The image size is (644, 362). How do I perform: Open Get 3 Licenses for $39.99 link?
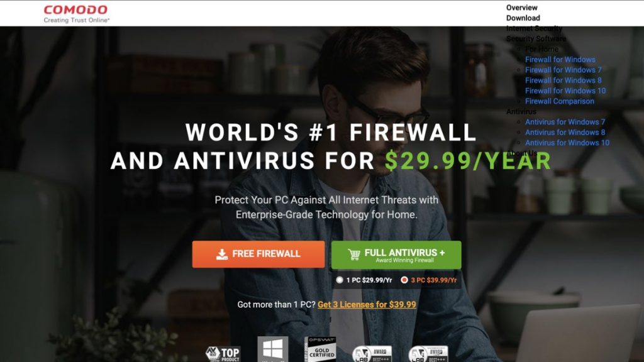pos(367,305)
